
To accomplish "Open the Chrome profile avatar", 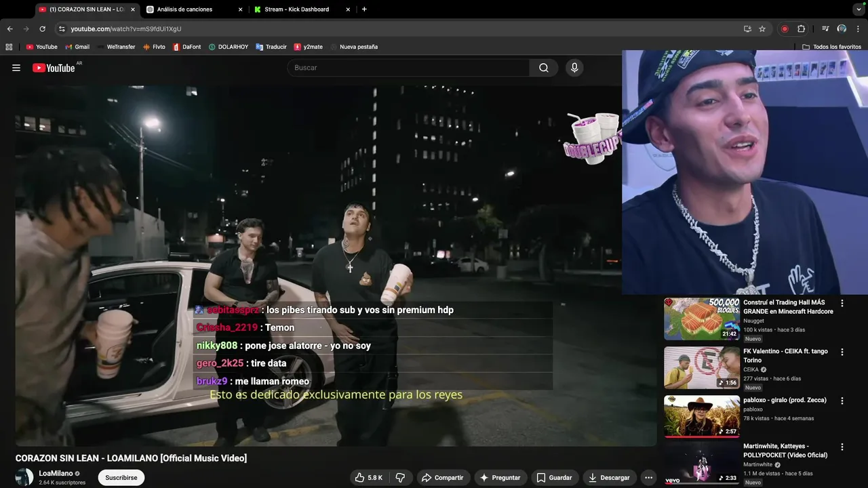I will tap(842, 29).
